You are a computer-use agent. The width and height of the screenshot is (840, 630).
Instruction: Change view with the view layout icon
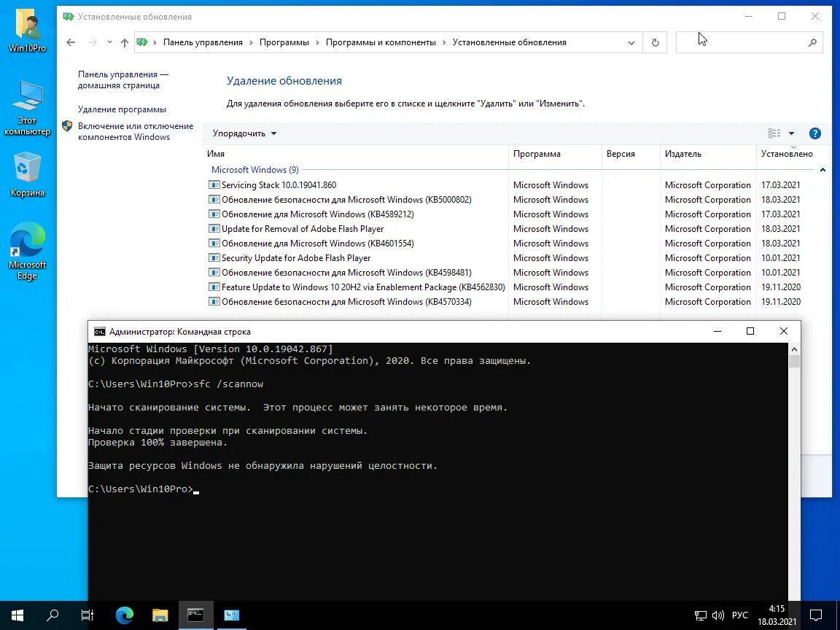(x=774, y=133)
